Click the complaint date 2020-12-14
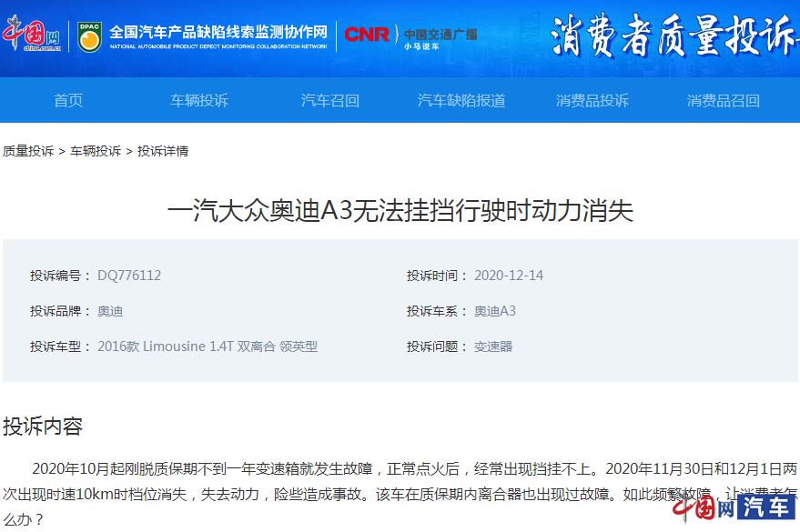800x532 pixels. (x=509, y=276)
